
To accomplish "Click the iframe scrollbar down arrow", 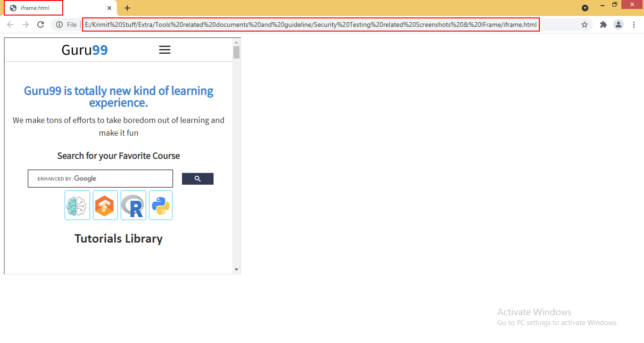I will point(236,269).
